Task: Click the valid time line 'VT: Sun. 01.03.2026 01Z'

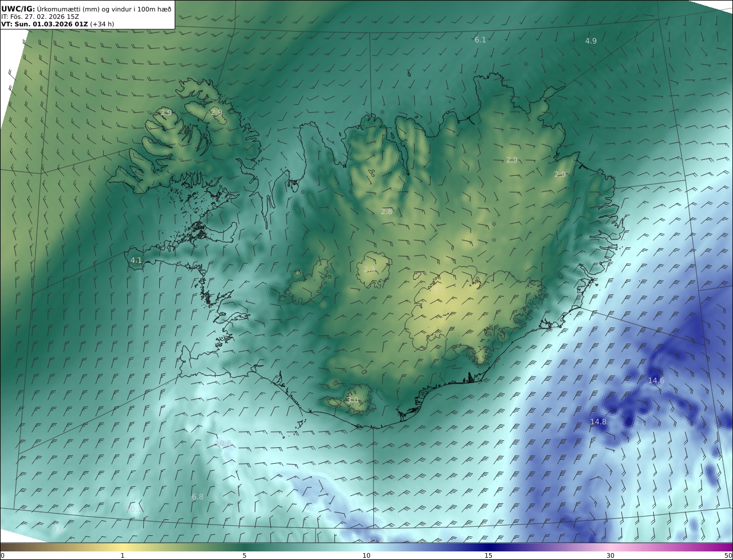Action: (44, 24)
